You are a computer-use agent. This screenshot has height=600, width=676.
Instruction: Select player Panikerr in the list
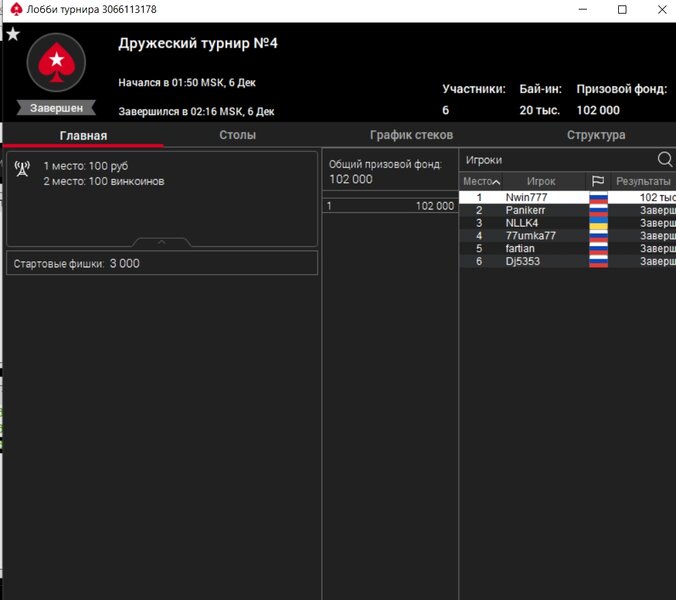(525, 211)
